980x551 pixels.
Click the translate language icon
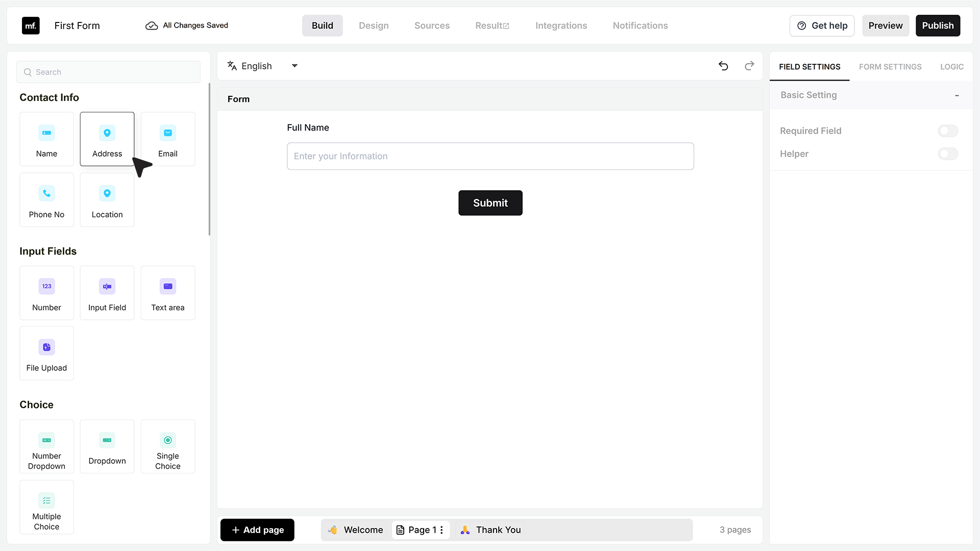point(232,66)
